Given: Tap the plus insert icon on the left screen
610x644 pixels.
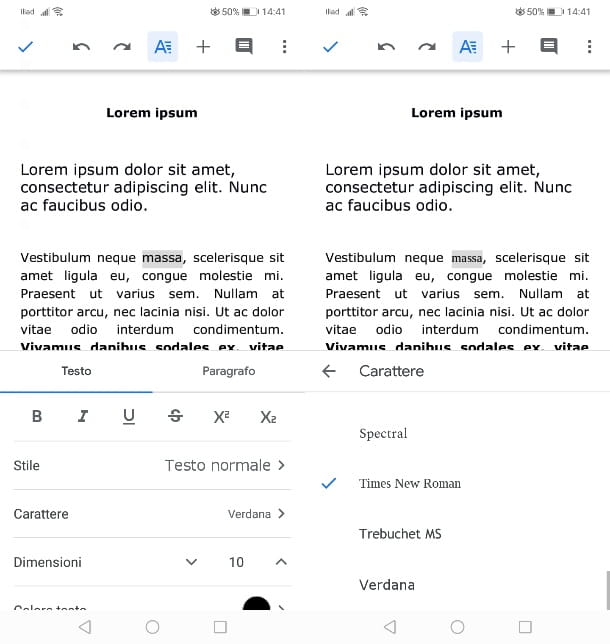Looking at the screenshot, I should pos(203,47).
